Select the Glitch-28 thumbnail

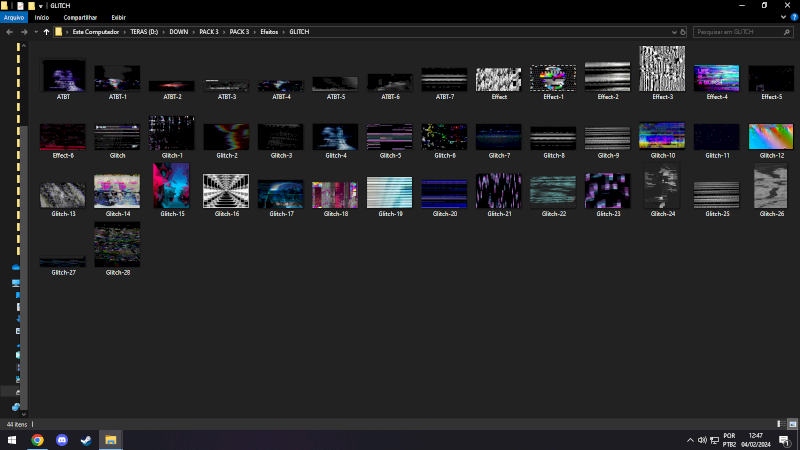(117, 244)
